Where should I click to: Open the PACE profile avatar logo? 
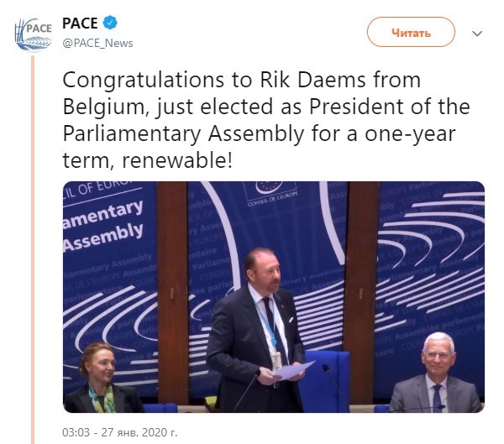[33, 34]
